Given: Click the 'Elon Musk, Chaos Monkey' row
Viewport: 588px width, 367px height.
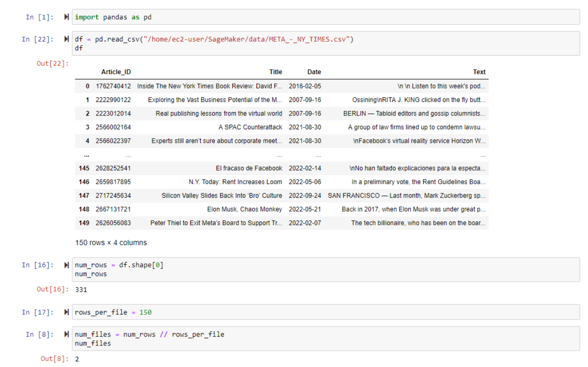Looking at the screenshot, I should [x=244, y=209].
